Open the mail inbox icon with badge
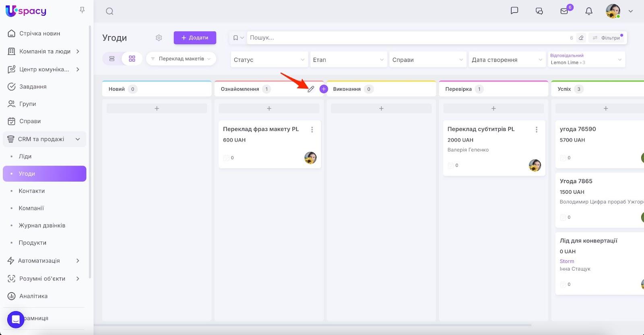Image resolution: width=644 pixels, height=335 pixels. (x=564, y=11)
